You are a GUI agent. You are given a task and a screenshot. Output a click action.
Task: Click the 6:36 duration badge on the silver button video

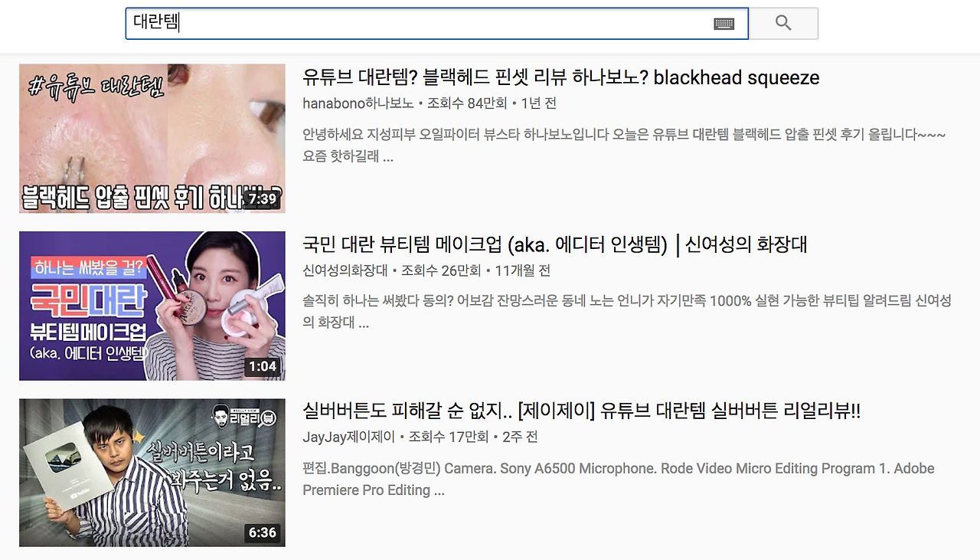coord(264,534)
